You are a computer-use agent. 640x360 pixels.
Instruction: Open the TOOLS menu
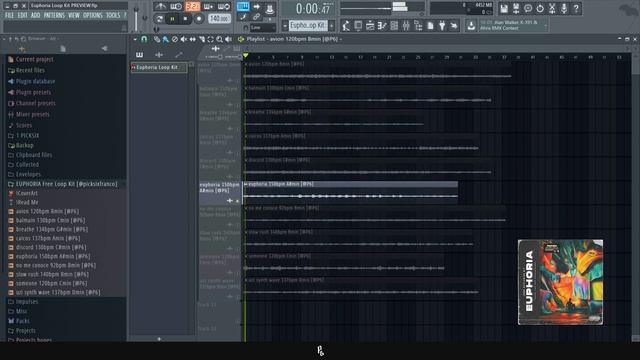[113, 15]
